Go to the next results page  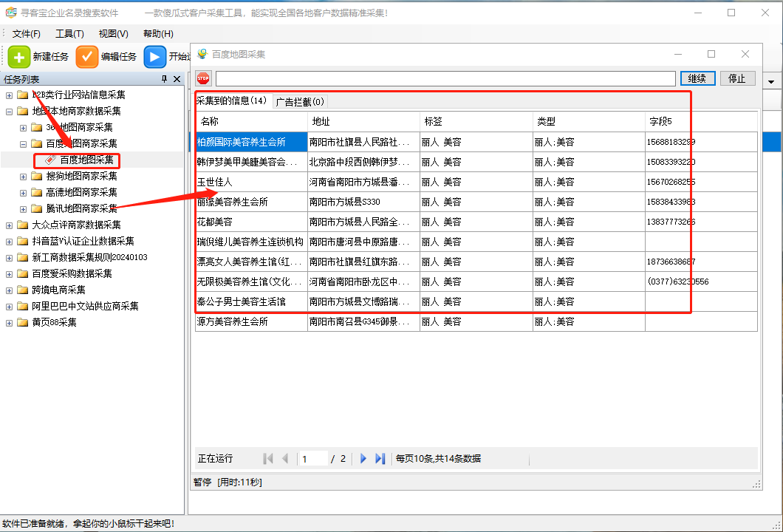(363, 459)
